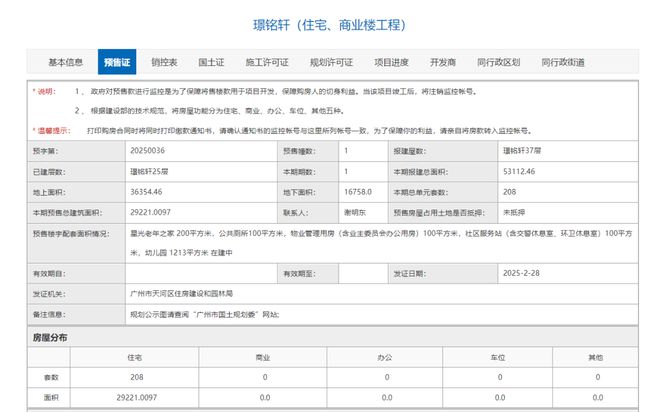Click the 车位 面积 cell showing 0.0
660x412 pixels.
pos(500,398)
